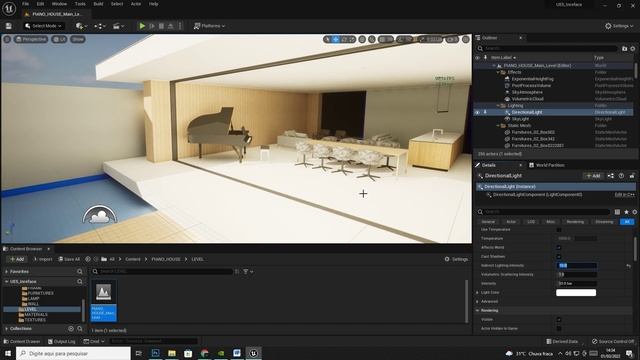The image size is (640, 360).
Task: Reset Indirect Lighting Intensity to default
Action: (x=629, y=266)
